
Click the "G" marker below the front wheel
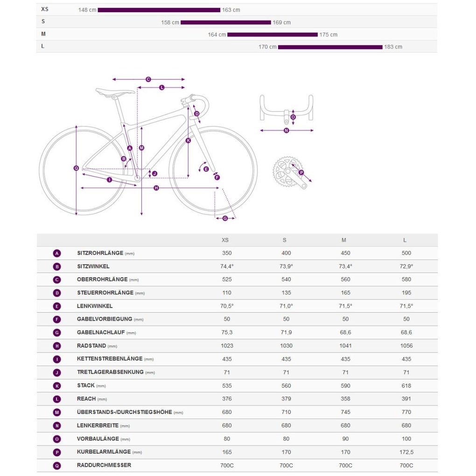click(225, 218)
